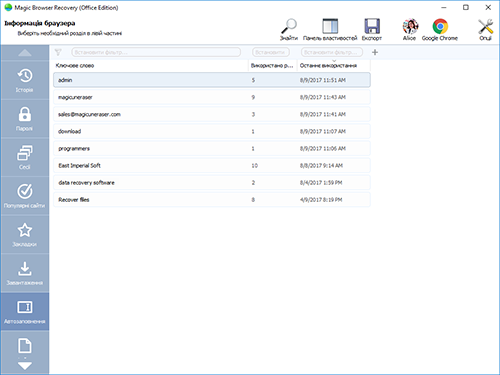Open the Find (Знайти) magnifier tool
500x375 pixels.
[x=289, y=29]
